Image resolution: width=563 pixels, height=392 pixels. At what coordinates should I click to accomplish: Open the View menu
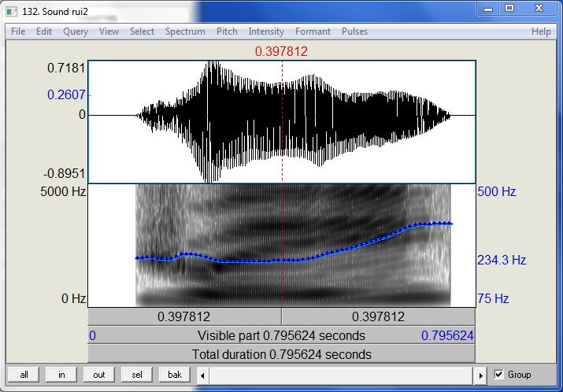[109, 31]
